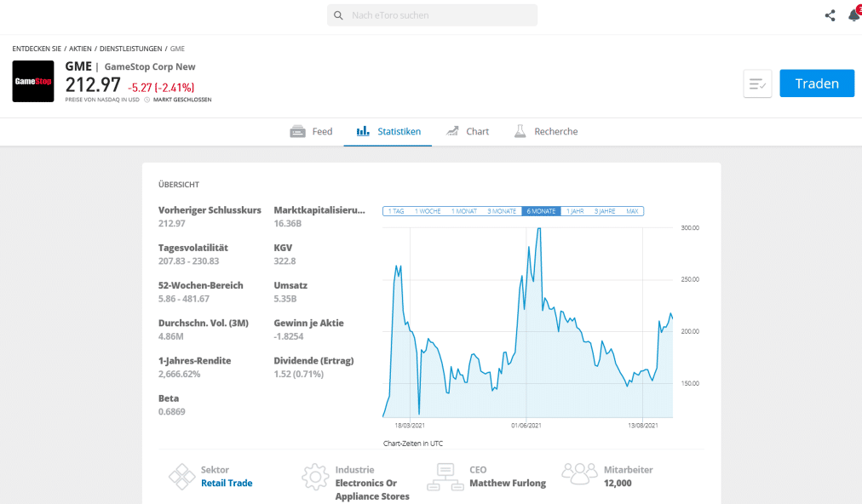Viewport: 862px width, 504px height.
Task: Click the ÜBERSICHT section heading
Action: 179,185
